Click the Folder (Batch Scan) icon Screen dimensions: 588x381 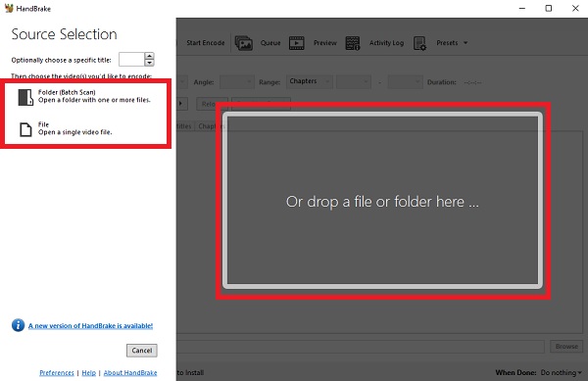(25, 97)
